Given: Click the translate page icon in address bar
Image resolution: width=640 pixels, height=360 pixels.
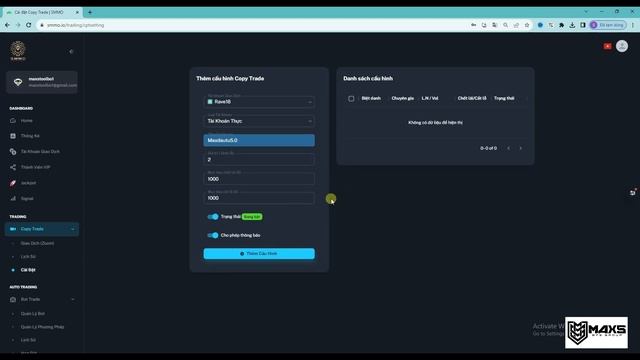Looking at the screenshot, I should [x=495, y=25].
